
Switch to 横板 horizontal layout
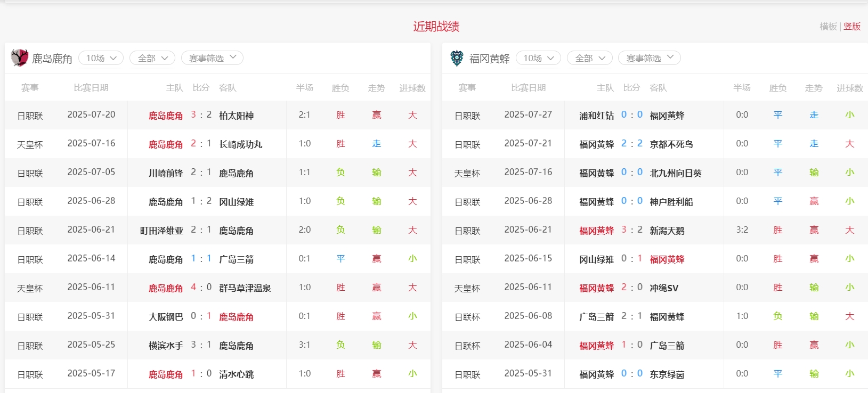pos(828,27)
